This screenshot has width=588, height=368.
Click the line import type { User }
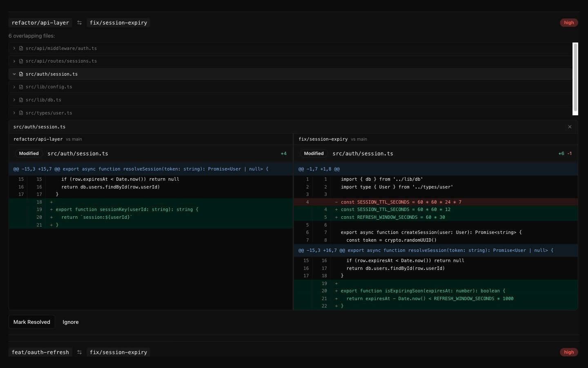(436, 187)
